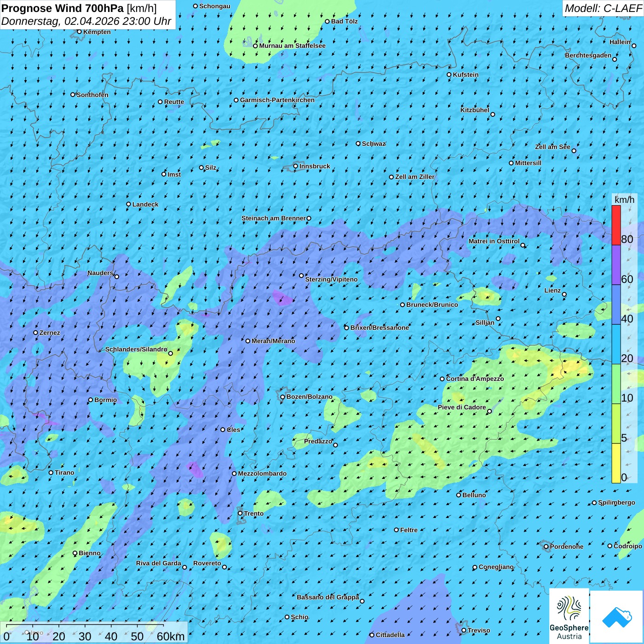Click the Zernez city marker
The image size is (644, 644).
(x=36, y=333)
